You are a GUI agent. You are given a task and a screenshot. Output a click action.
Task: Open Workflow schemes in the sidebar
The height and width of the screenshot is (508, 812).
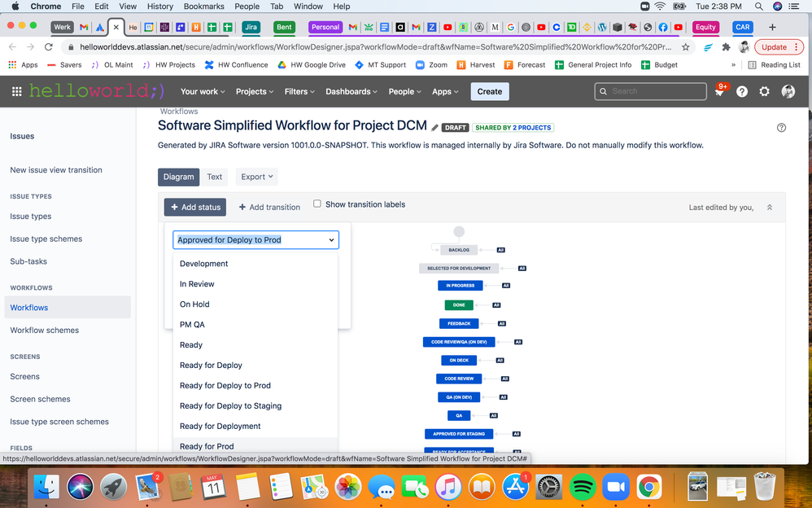coord(45,331)
